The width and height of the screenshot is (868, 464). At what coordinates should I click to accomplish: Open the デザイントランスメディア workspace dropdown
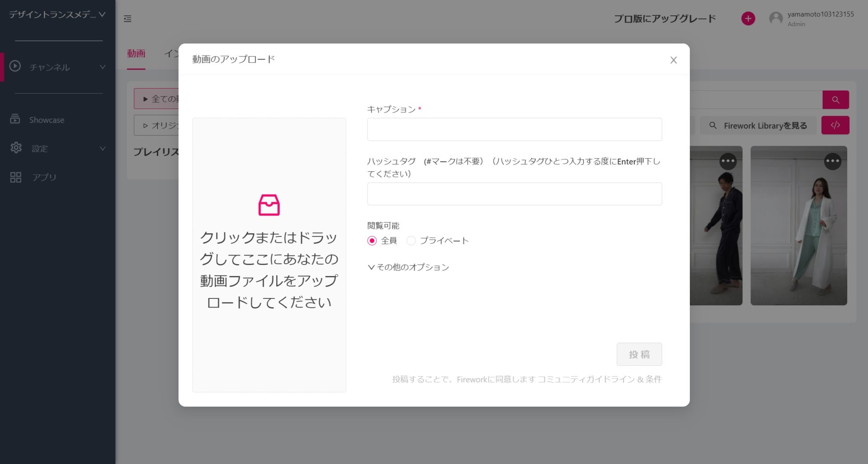click(x=57, y=14)
